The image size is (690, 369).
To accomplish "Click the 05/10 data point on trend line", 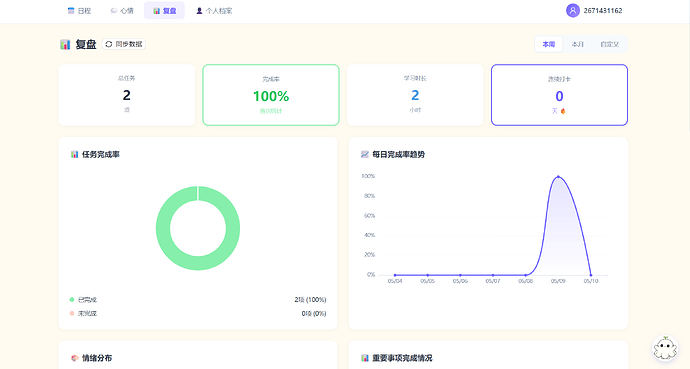I will coord(591,275).
